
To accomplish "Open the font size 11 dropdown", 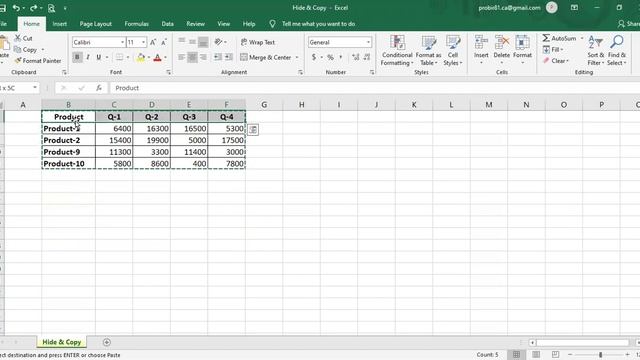I will [x=143, y=42].
